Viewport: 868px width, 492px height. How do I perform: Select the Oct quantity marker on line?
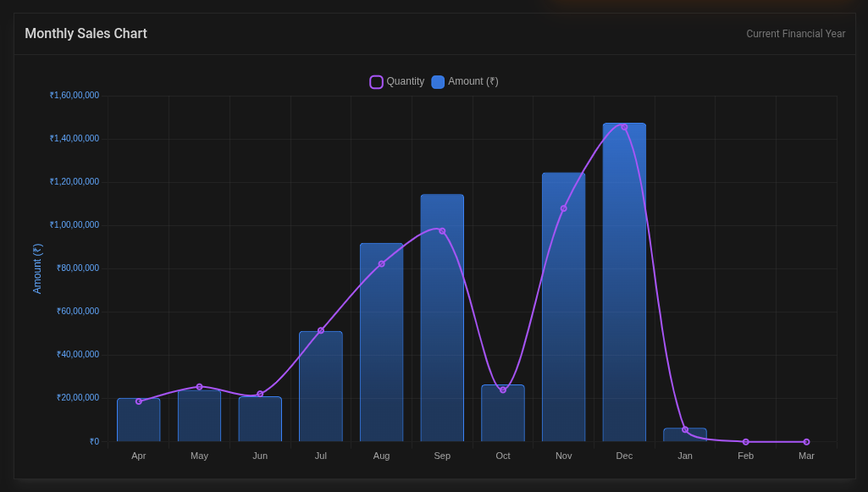click(502, 390)
